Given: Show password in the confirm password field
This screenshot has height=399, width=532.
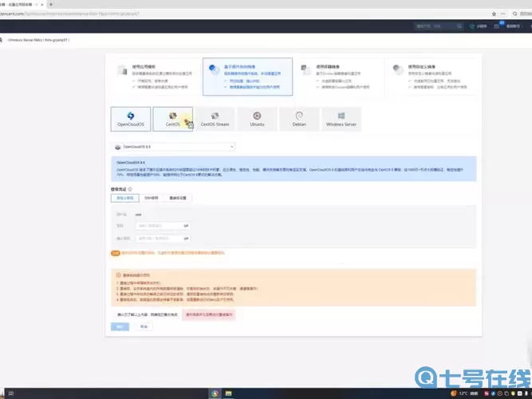Looking at the screenshot, I should 186,238.
